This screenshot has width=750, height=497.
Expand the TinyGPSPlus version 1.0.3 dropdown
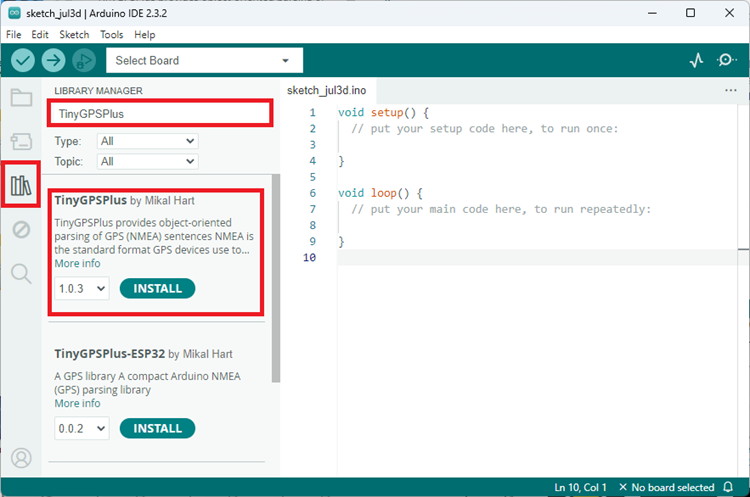tap(81, 289)
